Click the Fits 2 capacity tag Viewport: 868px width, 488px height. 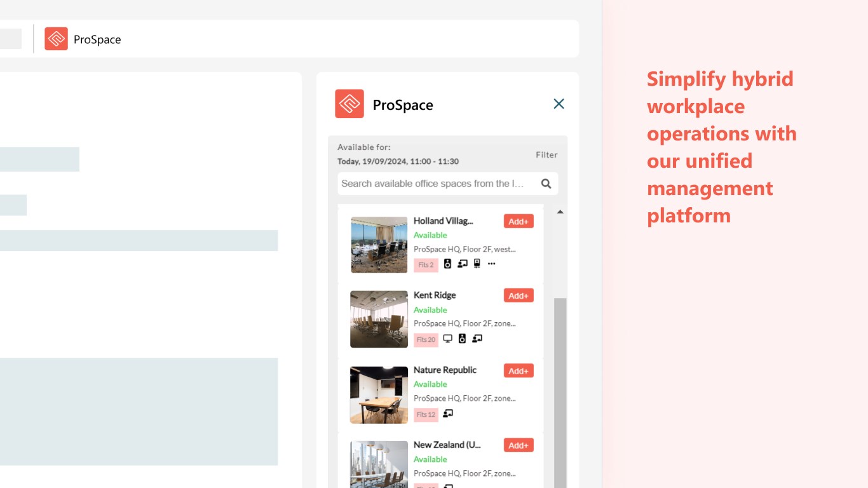point(426,265)
